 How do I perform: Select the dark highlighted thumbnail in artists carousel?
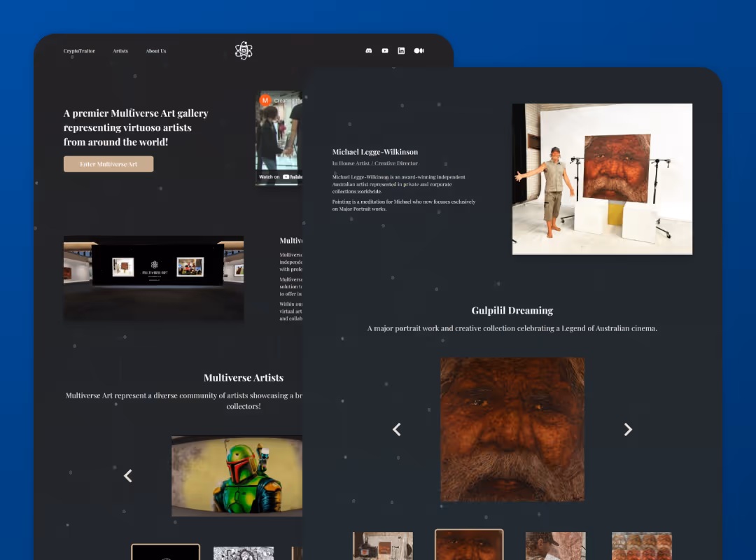coord(165,552)
